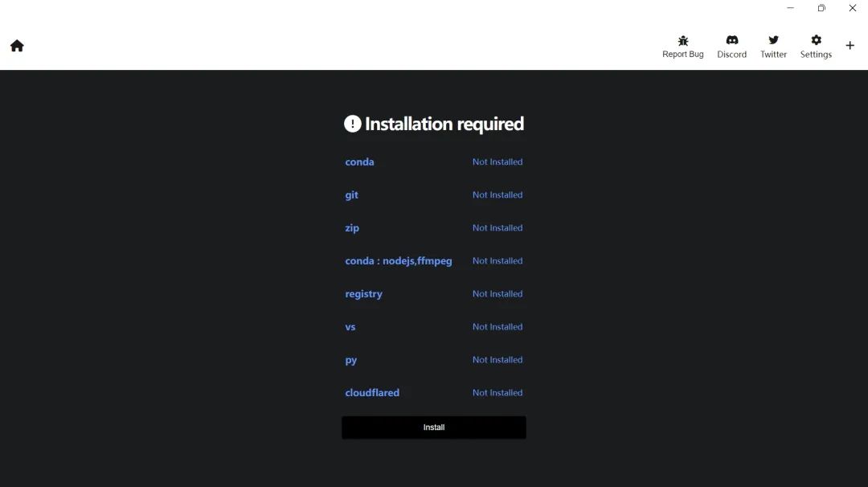
Task: Open Settings via the gear icon
Action: [816, 40]
